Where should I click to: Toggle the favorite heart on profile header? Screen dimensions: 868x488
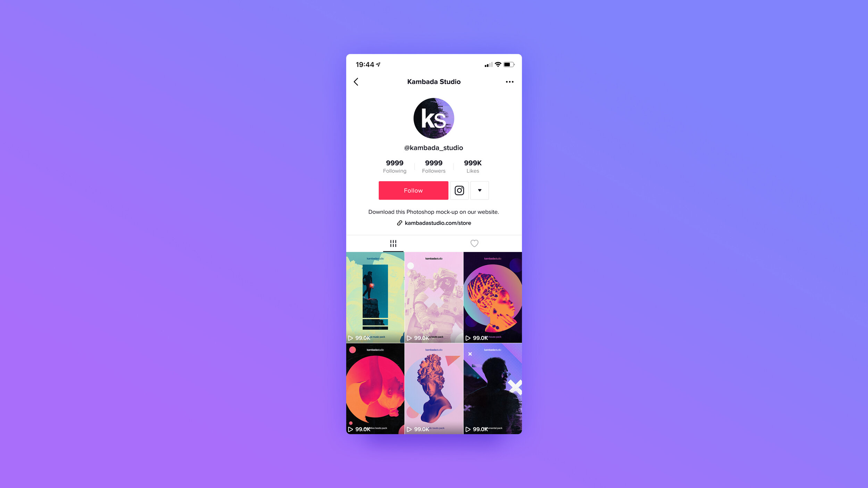[474, 243]
